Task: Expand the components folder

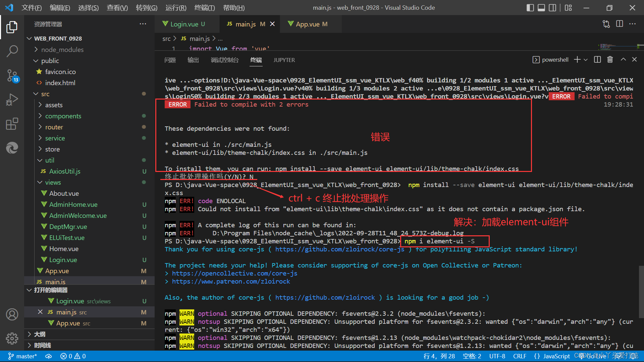Action: click(89, 116)
